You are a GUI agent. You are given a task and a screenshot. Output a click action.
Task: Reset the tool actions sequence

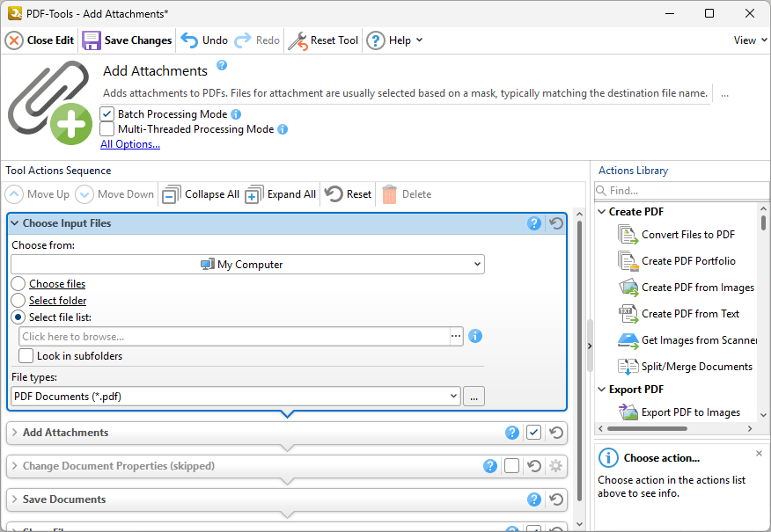pos(349,194)
